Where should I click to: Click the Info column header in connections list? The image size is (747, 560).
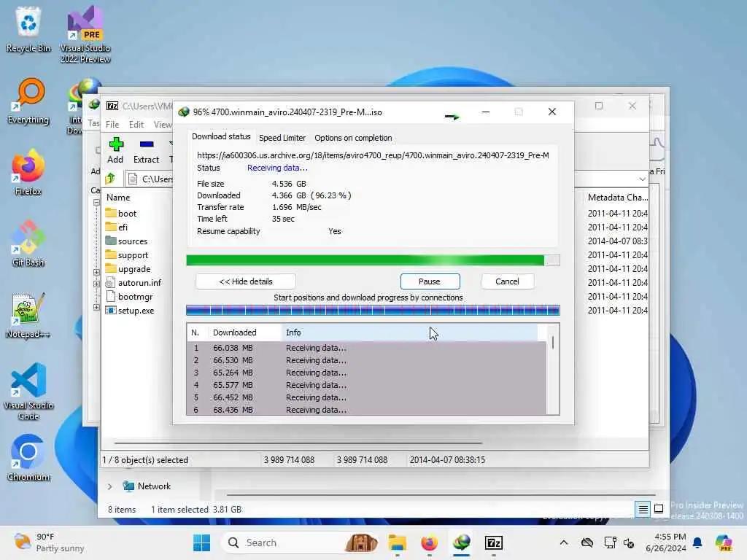click(x=410, y=332)
